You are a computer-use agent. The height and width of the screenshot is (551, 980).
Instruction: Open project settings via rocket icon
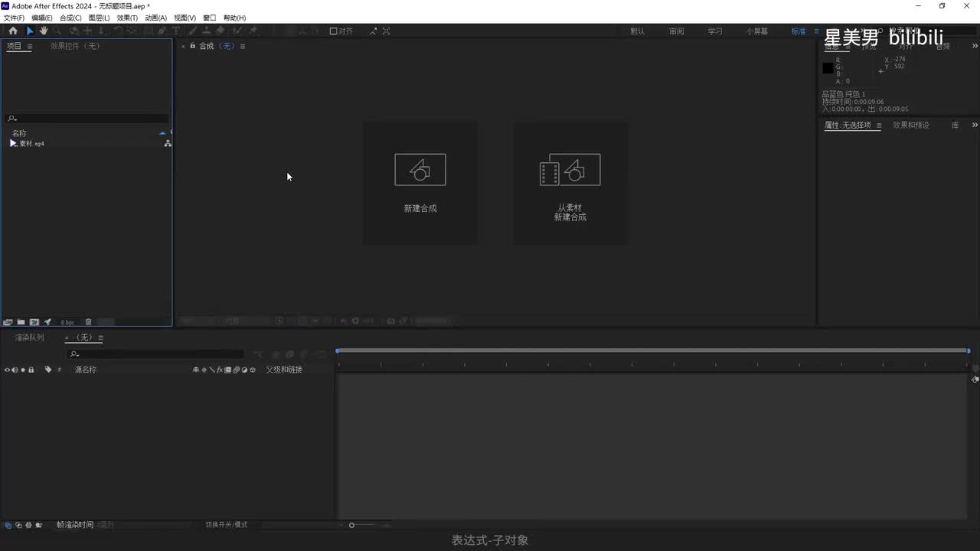(x=47, y=322)
